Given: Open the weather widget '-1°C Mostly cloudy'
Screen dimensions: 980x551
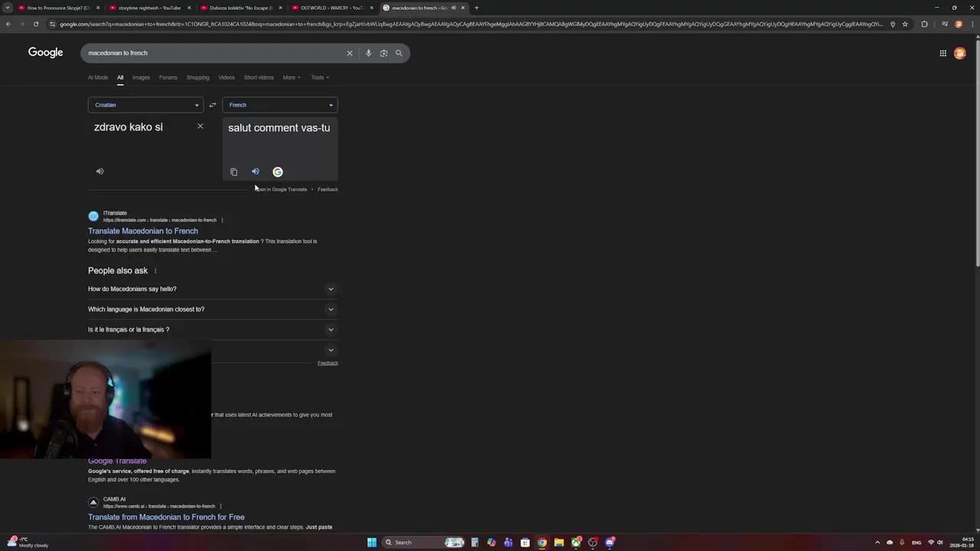Looking at the screenshot, I should point(28,542).
